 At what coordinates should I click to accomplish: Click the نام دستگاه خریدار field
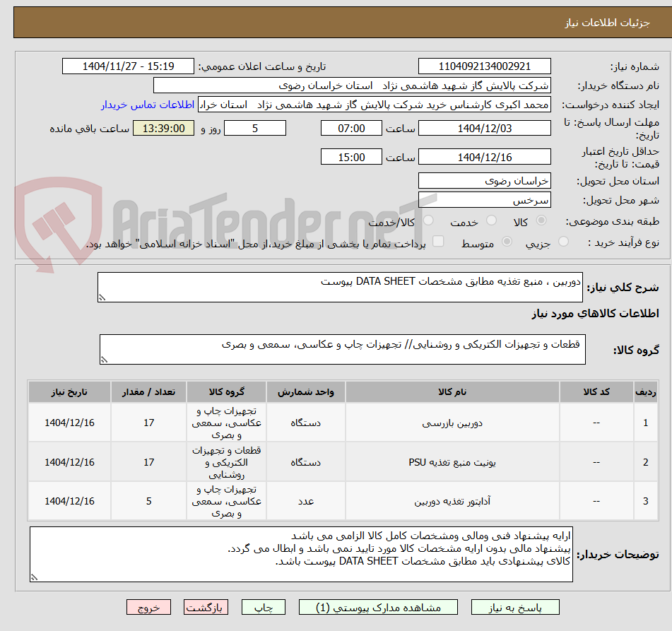352,85
